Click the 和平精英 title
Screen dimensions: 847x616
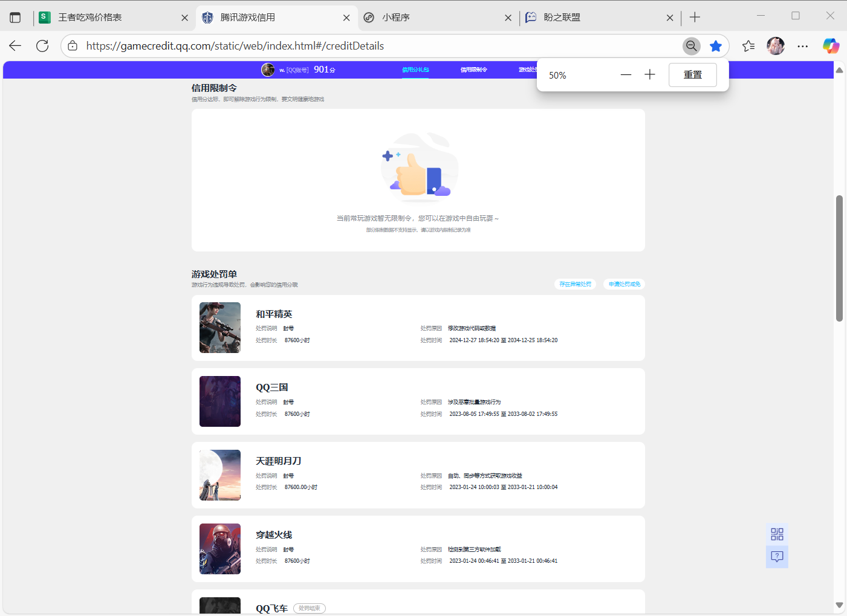coord(274,314)
